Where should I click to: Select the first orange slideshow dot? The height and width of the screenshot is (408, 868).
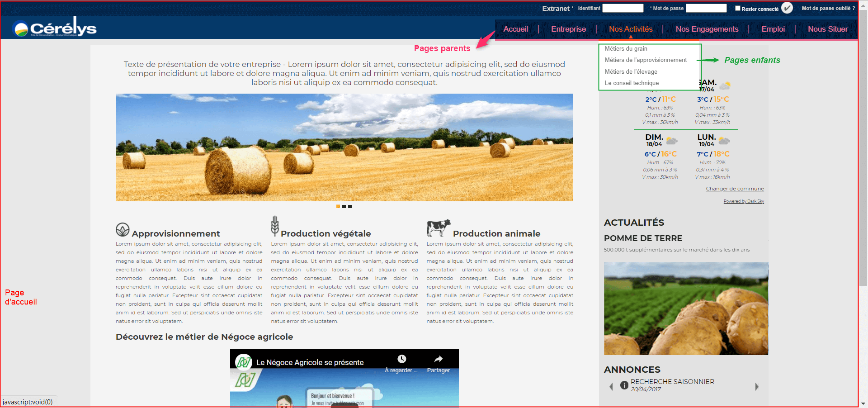pos(338,206)
